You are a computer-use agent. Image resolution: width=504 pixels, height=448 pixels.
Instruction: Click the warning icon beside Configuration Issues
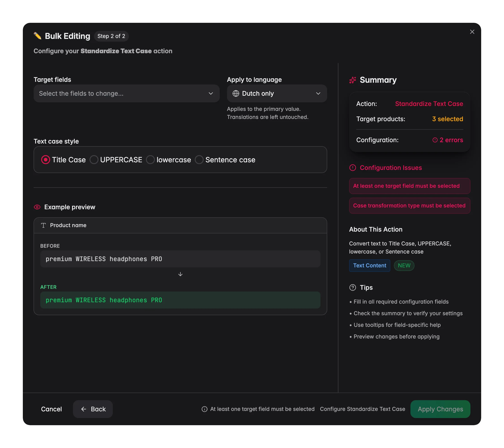[x=353, y=168]
